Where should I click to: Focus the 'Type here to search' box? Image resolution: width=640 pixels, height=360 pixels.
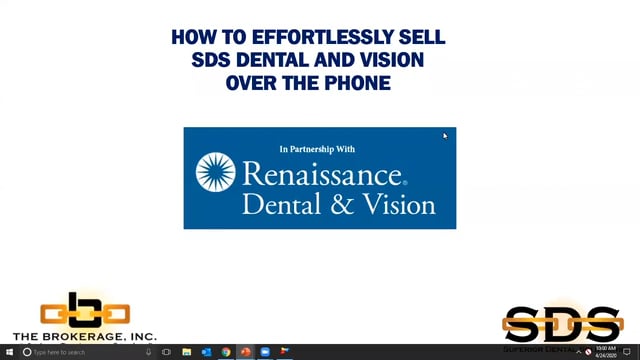click(x=87, y=352)
